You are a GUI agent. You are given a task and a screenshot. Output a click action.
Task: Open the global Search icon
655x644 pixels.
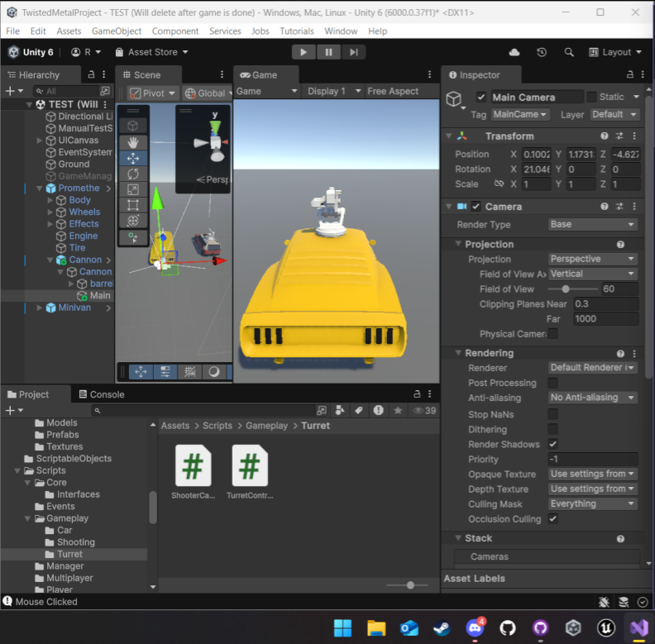tap(568, 52)
